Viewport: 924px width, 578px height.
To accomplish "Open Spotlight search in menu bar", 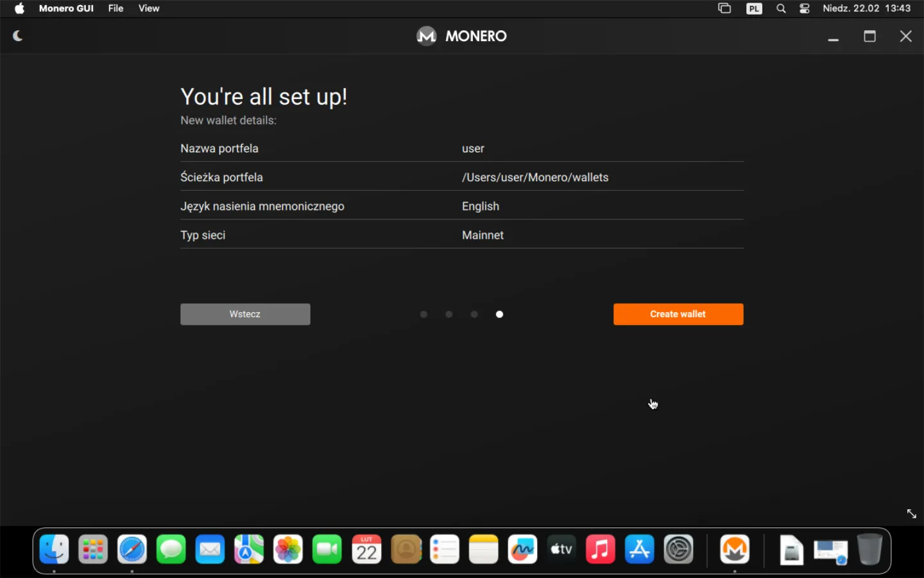I will pos(781,8).
